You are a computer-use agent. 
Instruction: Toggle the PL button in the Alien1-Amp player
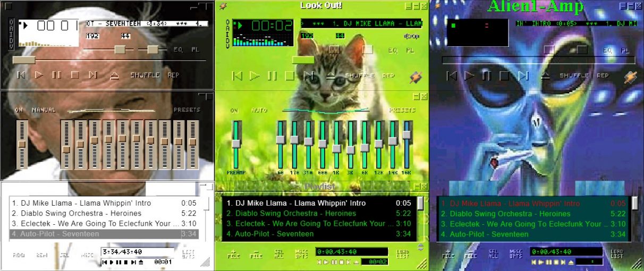click(x=625, y=50)
